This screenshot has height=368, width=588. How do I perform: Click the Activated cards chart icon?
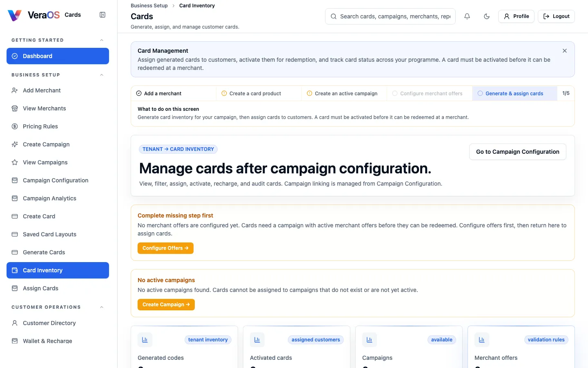(x=257, y=340)
